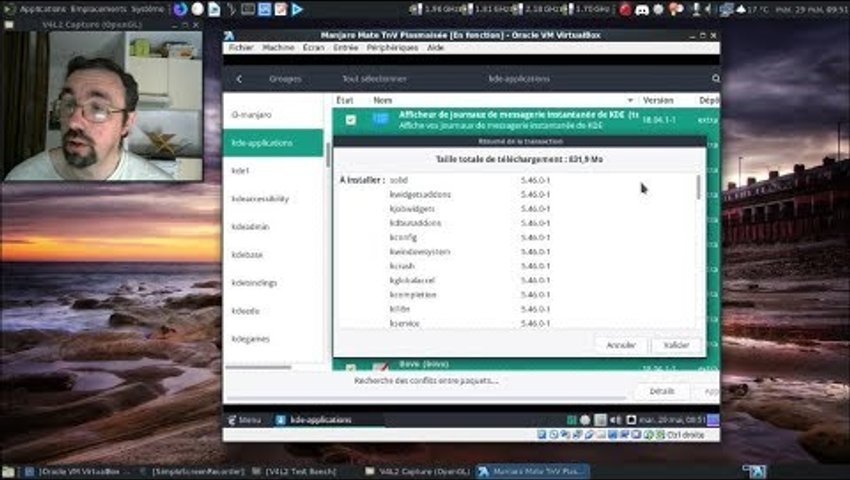Image resolution: width=850 pixels, height=480 pixels.
Task: Switch to V4L2 Test Bench in host taskbar
Action: point(293,472)
